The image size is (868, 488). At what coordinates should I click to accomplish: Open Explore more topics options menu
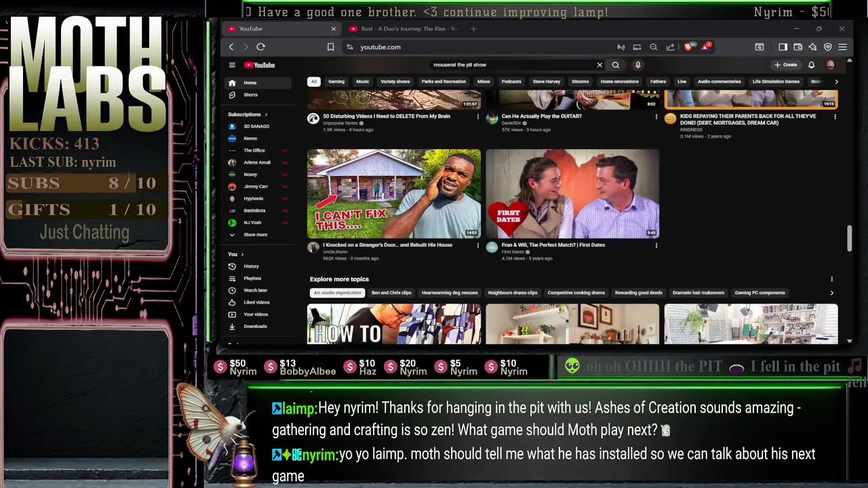point(832,279)
